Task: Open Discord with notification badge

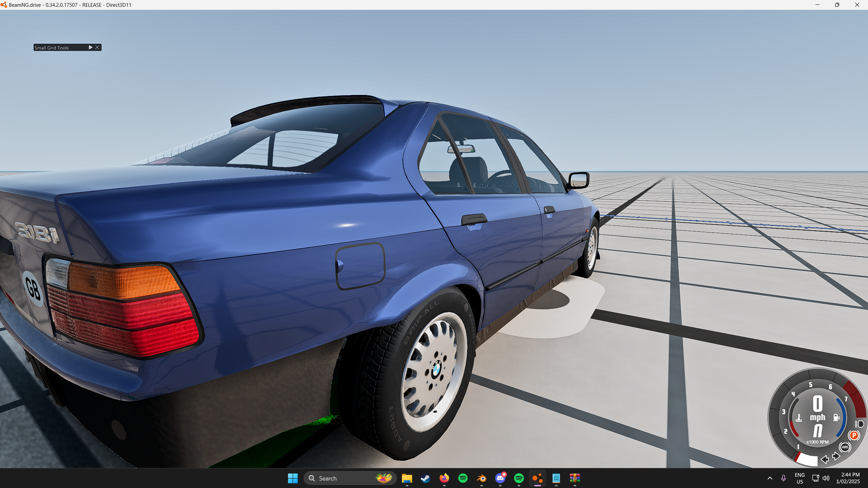Action: point(500,478)
